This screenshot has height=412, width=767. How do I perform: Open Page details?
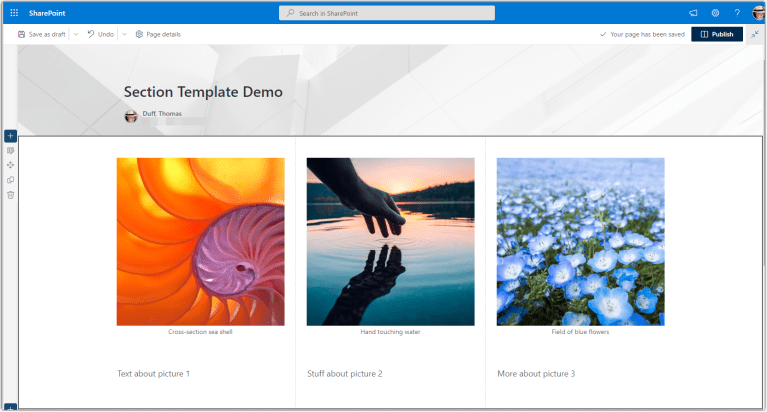point(158,34)
